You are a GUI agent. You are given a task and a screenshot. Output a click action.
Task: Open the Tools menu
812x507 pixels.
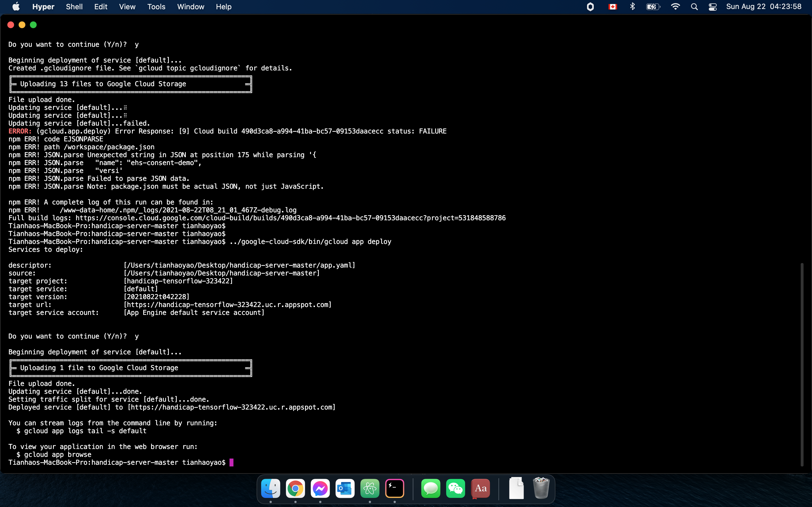(x=156, y=7)
